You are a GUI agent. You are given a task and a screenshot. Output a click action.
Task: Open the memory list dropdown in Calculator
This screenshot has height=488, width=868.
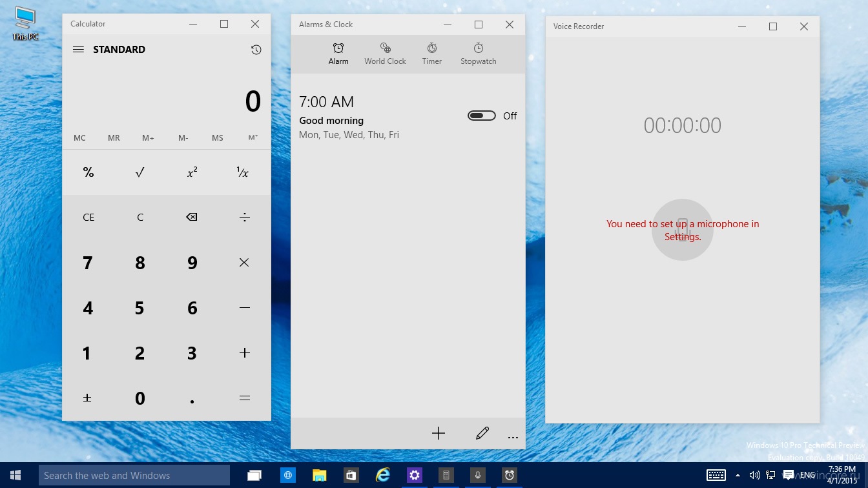253,138
